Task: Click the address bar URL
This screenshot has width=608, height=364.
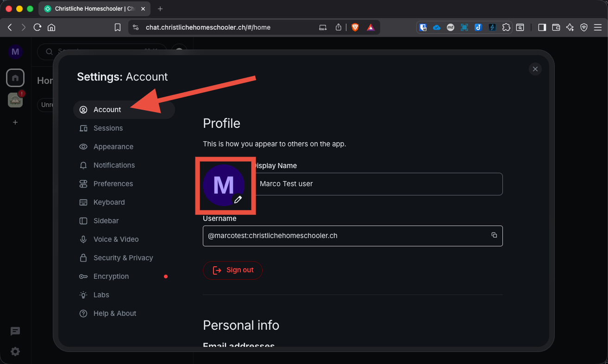Action: (208, 27)
